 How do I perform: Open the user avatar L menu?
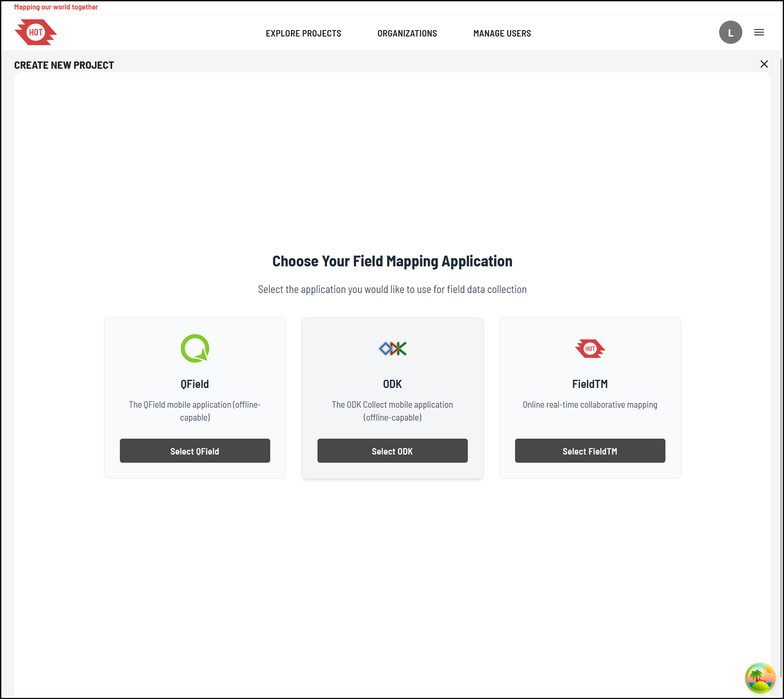tap(730, 32)
